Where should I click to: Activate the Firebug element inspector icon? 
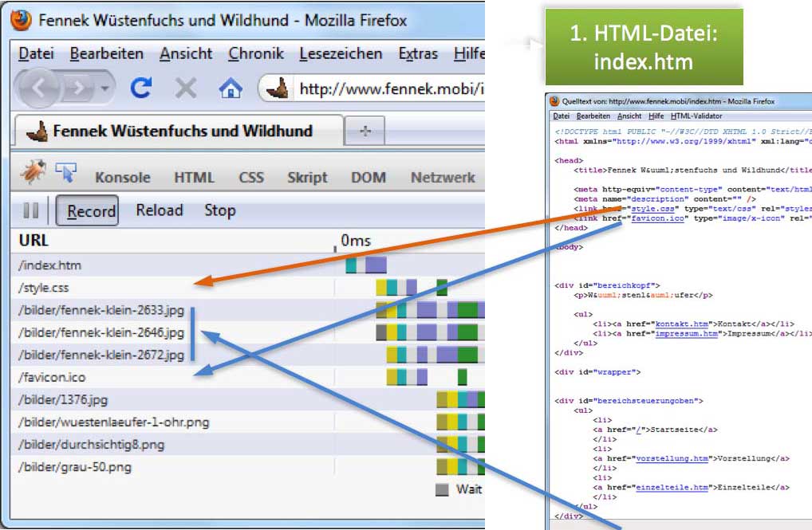pos(65,175)
